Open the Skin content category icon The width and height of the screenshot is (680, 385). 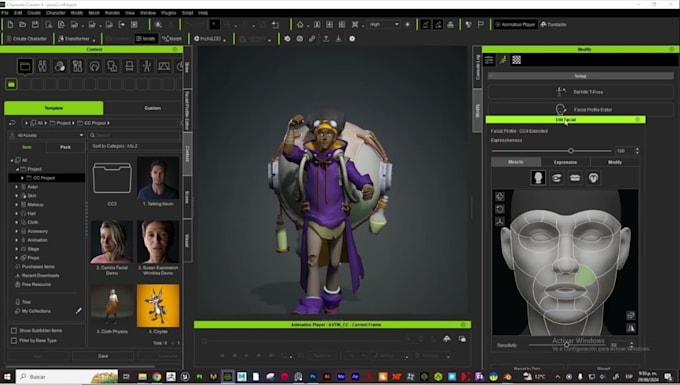pos(59,66)
